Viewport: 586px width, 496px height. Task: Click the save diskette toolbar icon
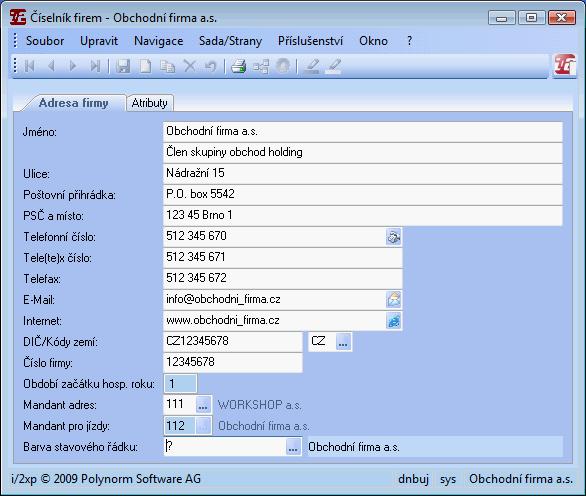point(123,66)
